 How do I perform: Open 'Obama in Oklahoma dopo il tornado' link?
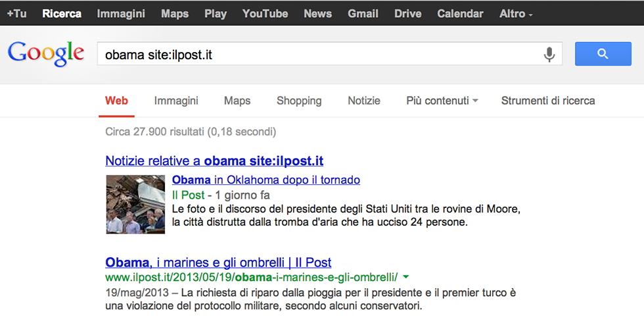[266, 180]
